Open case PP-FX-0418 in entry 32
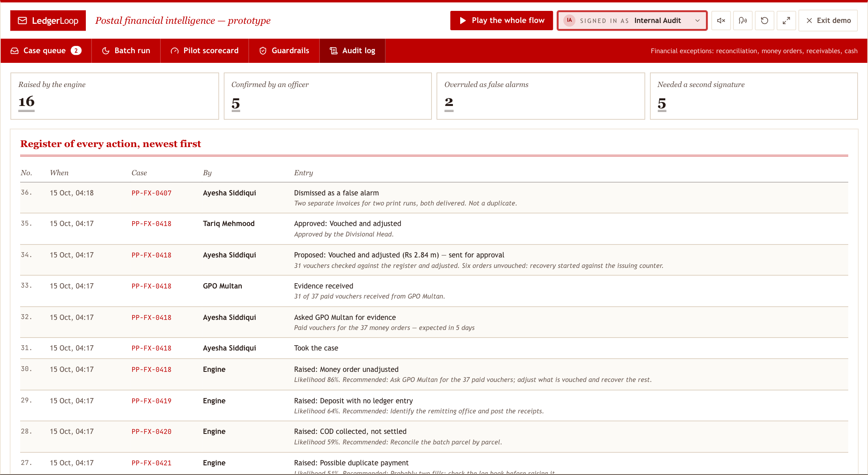 [x=152, y=318]
